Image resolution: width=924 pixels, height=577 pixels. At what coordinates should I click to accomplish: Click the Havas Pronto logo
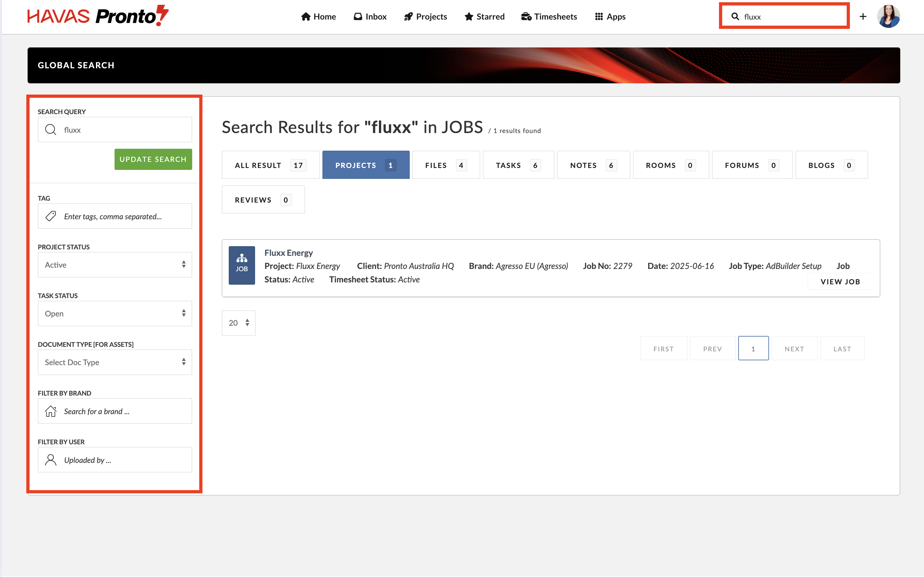click(98, 16)
